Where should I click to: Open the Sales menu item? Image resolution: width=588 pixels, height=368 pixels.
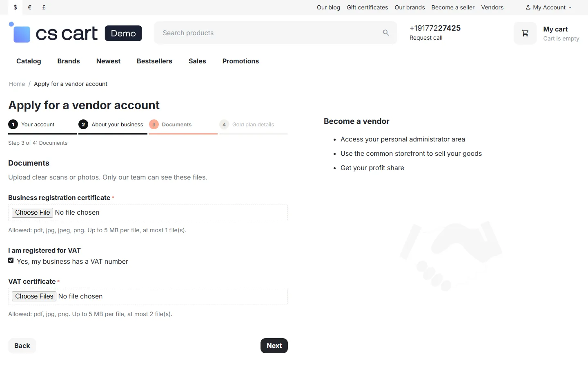pos(197,61)
